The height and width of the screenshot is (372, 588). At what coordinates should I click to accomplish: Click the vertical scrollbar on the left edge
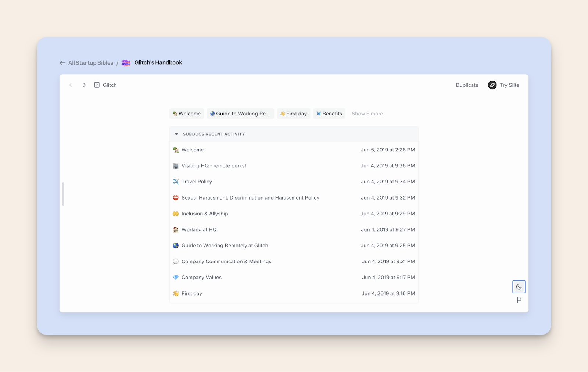pyautogui.click(x=63, y=194)
